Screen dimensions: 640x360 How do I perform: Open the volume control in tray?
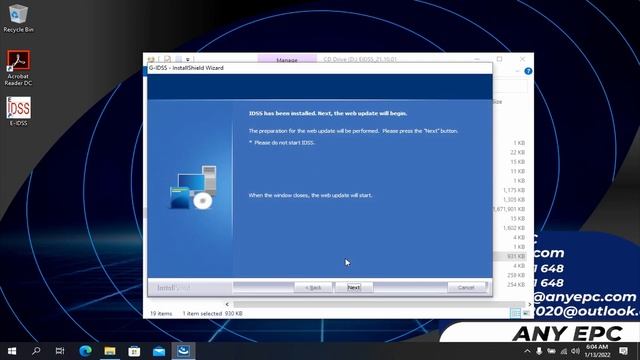[576, 351]
